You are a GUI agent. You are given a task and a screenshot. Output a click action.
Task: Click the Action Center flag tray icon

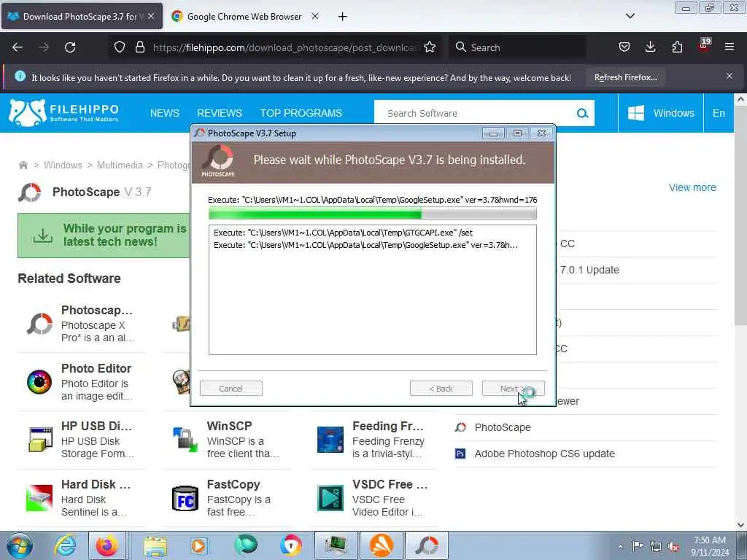[638, 546]
